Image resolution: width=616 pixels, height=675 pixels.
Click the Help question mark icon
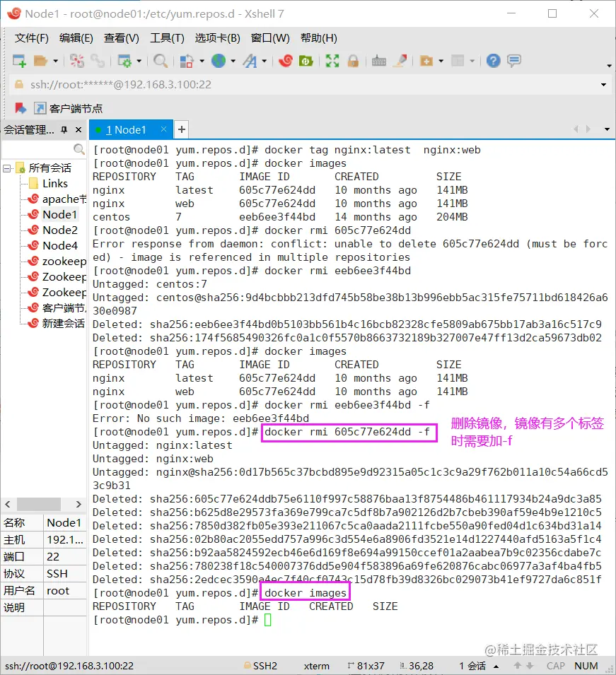(493, 61)
